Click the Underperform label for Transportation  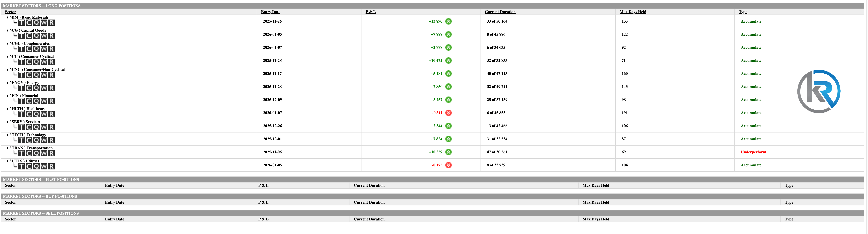[753, 152]
